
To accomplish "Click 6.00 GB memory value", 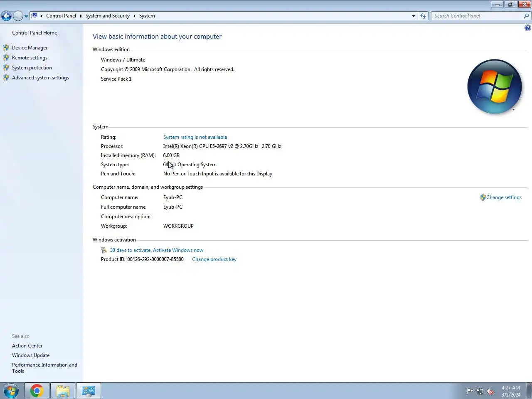I will tap(171, 155).
